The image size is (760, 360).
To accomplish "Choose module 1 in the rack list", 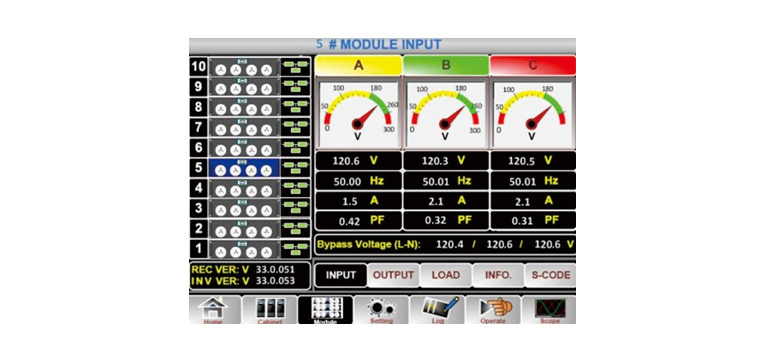I will tap(244, 249).
